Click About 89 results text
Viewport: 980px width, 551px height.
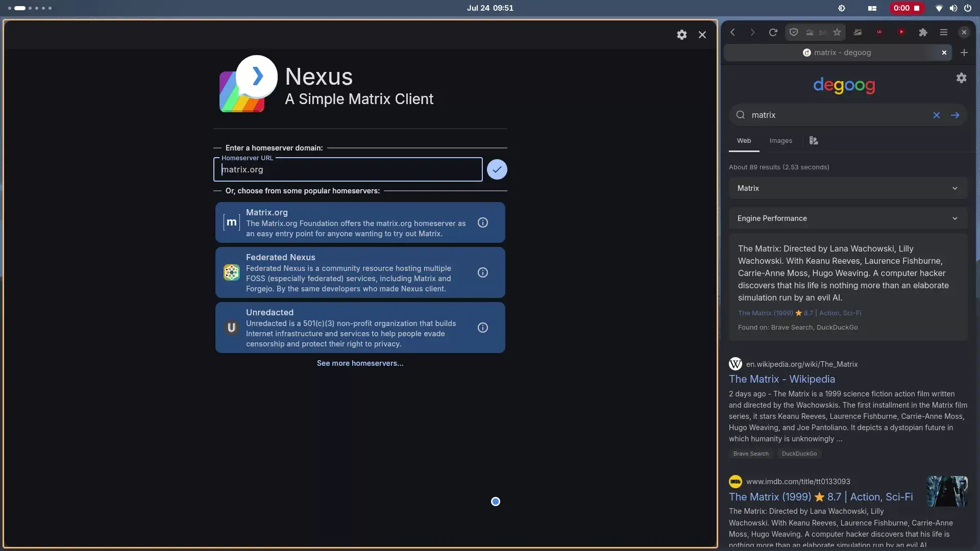[x=779, y=167]
